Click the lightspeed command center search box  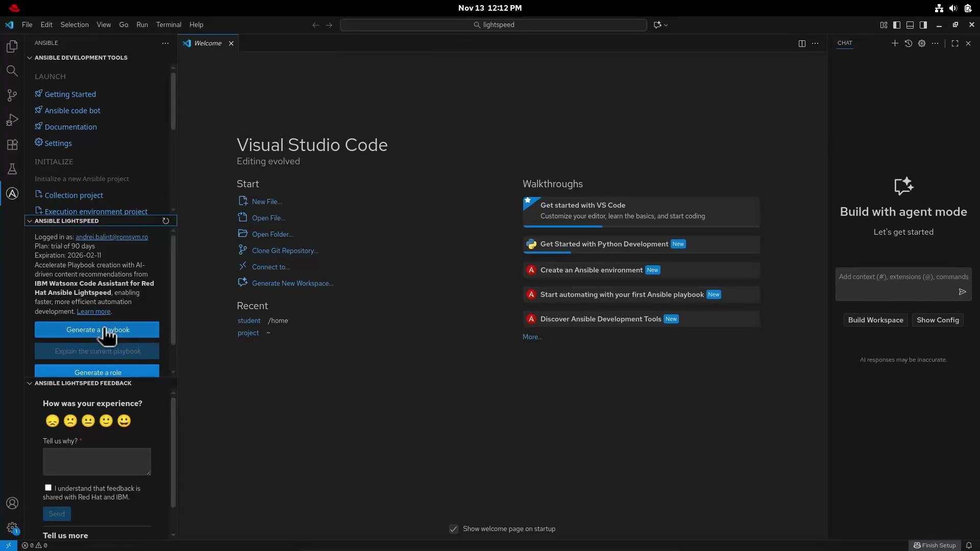point(494,25)
